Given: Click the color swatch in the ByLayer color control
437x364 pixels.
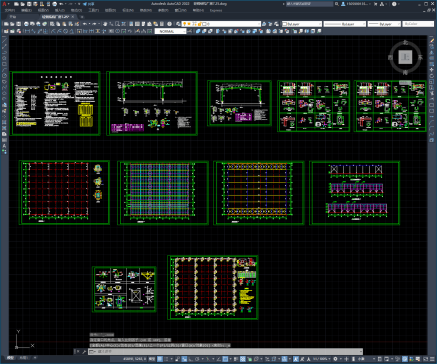Looking at the screenshot, I should coord(285,24).
